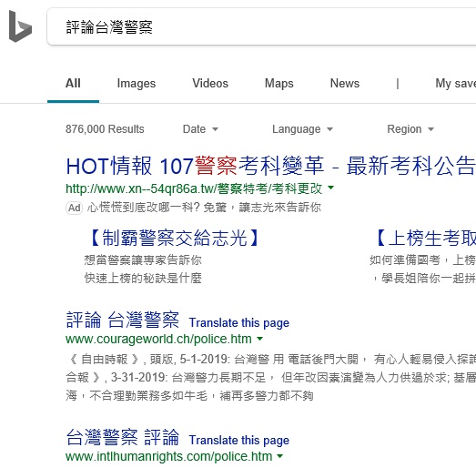
Task: Expand arrow beside courageworld.ch/police.htm URL
Action: (260, 339)
